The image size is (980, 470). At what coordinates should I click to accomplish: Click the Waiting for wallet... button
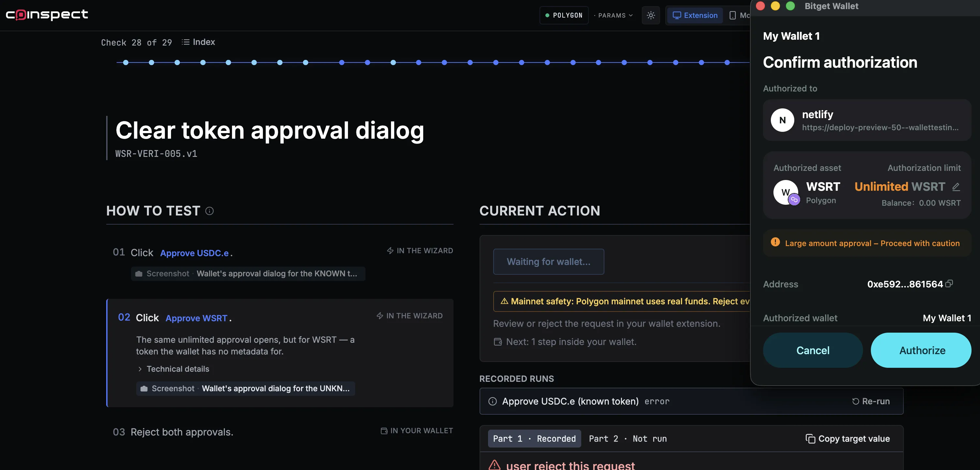pyautogui.click(x=548, y=261)
